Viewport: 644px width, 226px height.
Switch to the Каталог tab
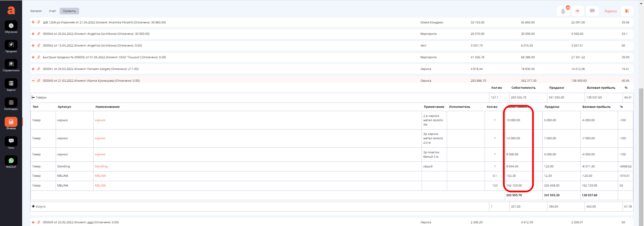36,11
